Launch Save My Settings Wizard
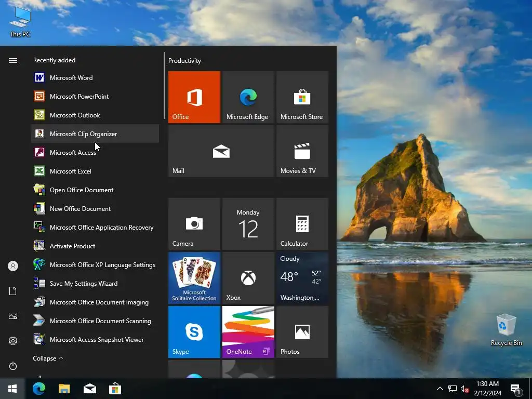The height and width of the screenshot is (399, 532). [95, 283]
